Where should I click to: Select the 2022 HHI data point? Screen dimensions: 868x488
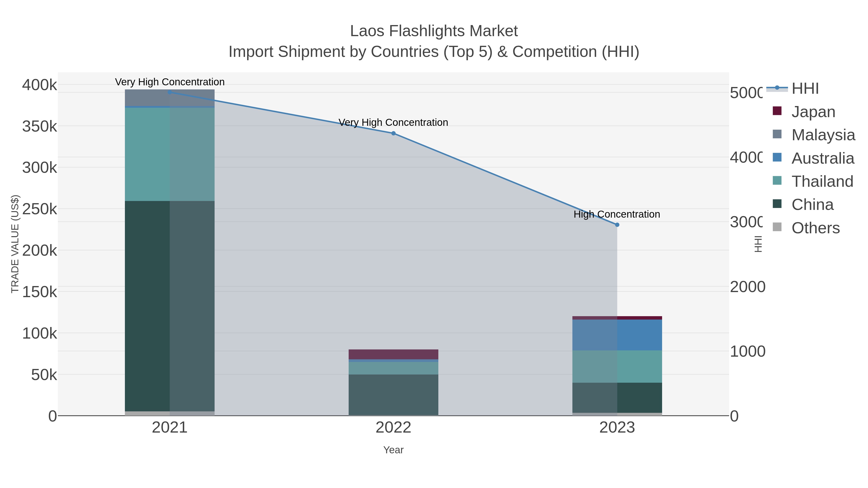[393, 133]
